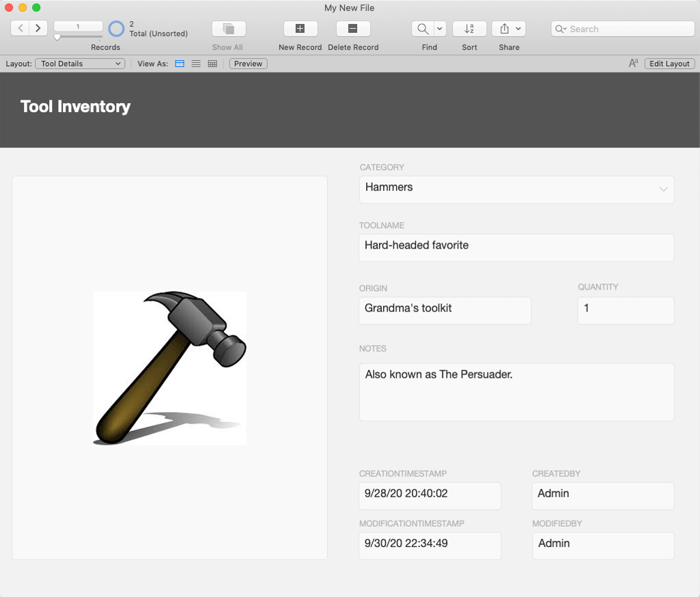Viewport: 700px width, 597px height.
Task: Minimize the window with yellow button
Action: coord(23,8)
